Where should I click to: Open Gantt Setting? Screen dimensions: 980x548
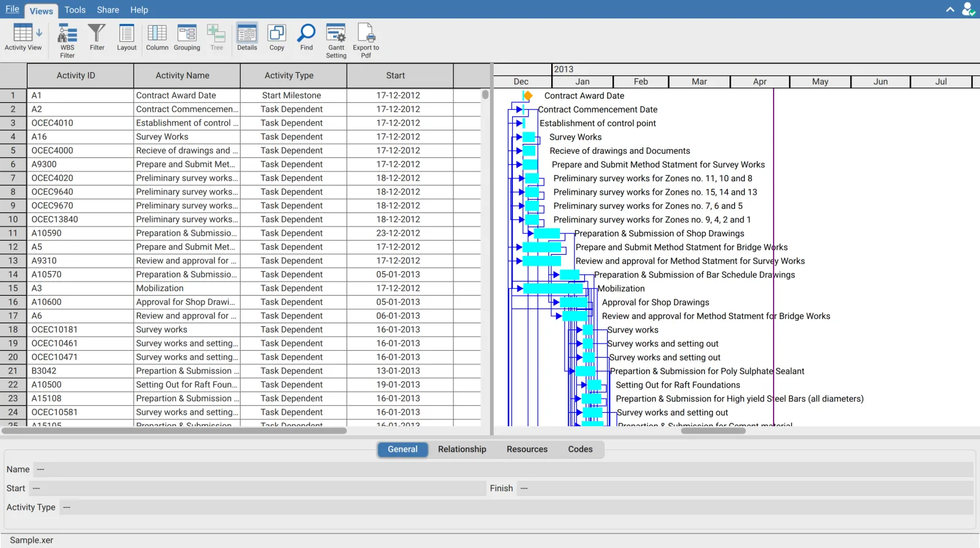336,41
